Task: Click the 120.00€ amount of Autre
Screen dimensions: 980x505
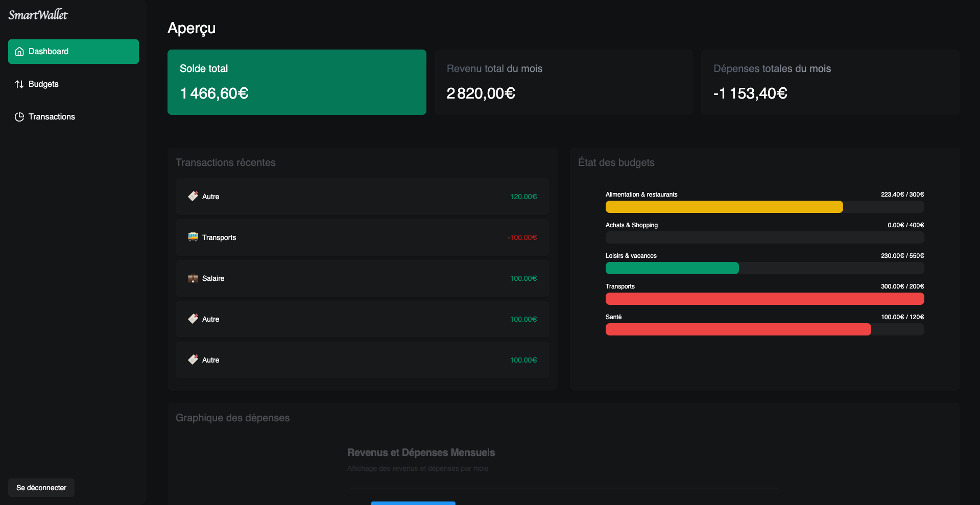Action: (523, 197)
